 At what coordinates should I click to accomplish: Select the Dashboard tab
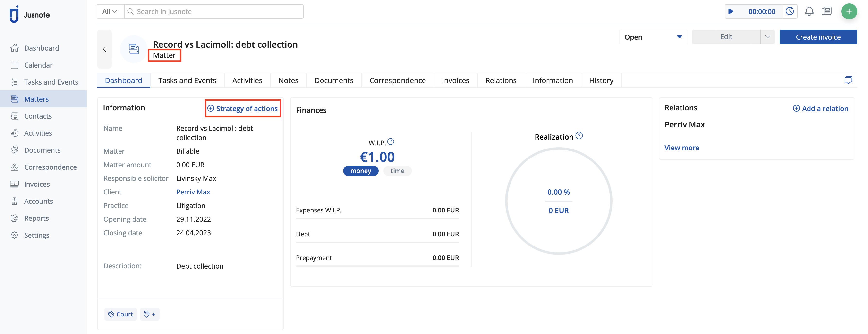point(124,80)
